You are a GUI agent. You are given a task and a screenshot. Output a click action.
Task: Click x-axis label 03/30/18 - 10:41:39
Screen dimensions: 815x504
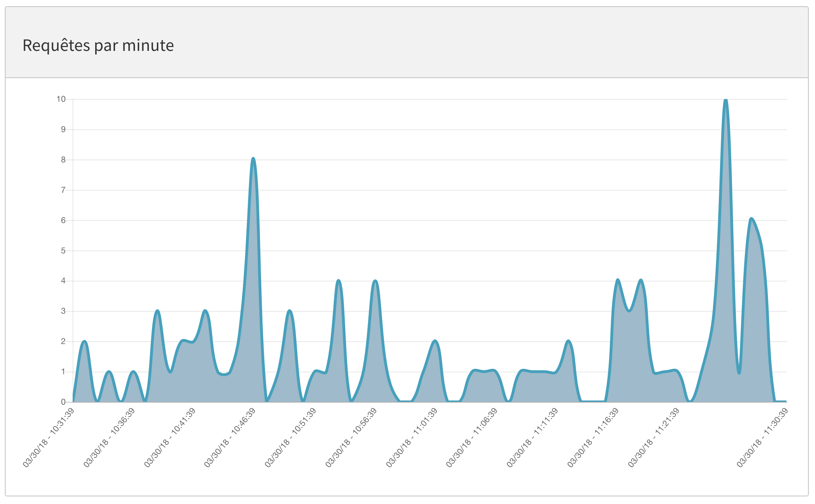tap(170, 437)
